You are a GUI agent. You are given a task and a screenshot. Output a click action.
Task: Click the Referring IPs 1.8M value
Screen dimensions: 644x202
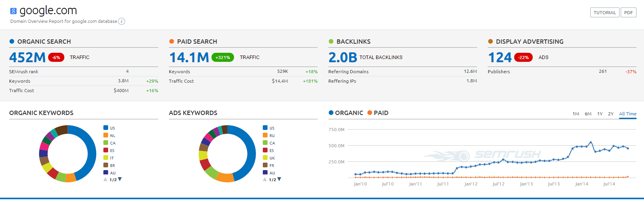click(472, 81)
